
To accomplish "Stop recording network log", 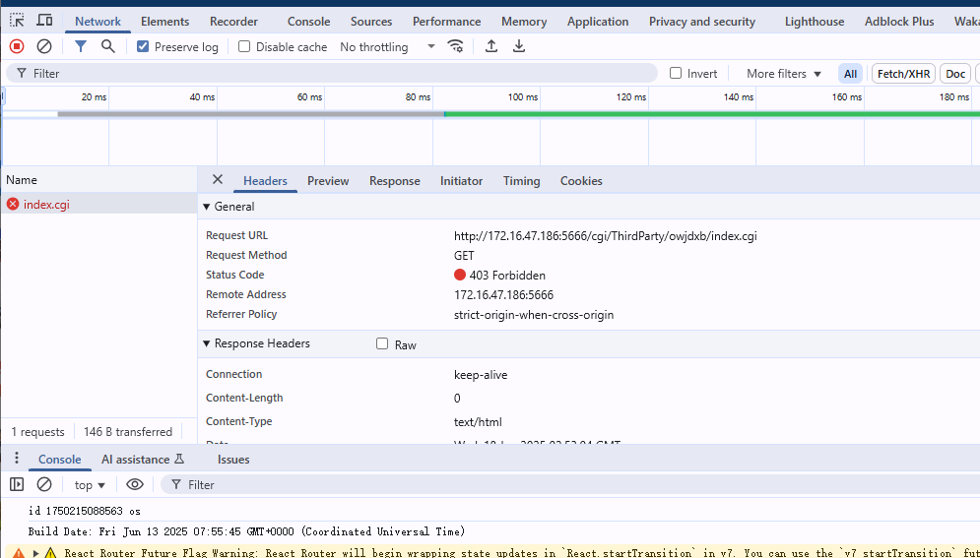I will 17,46.
